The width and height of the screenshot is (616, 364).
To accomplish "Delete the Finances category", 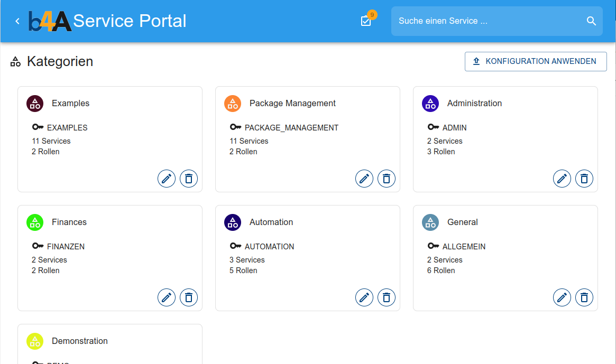I will (189, 297).
